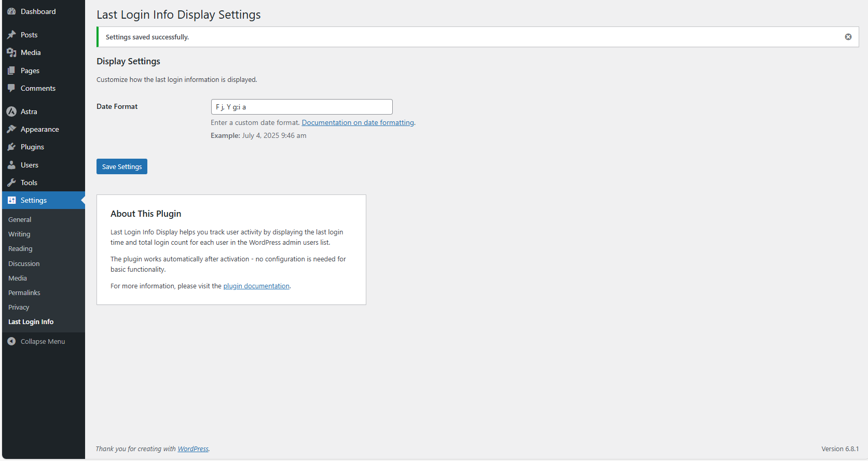Click the "About This Plugin" heading

pos(146,214)
